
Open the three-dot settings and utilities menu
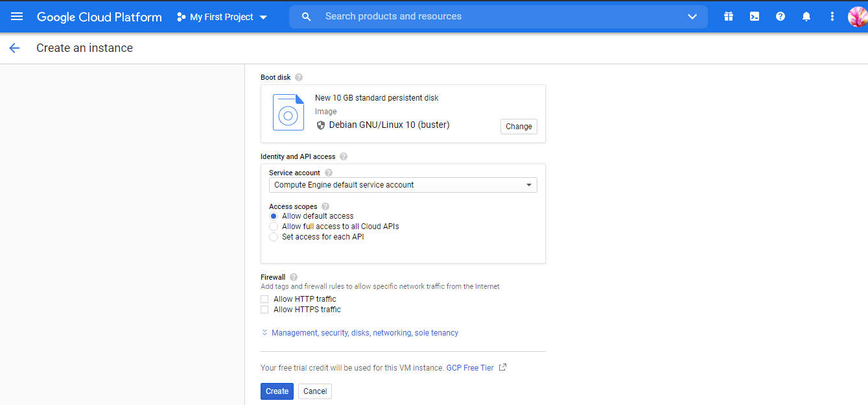tap(832, 17)
